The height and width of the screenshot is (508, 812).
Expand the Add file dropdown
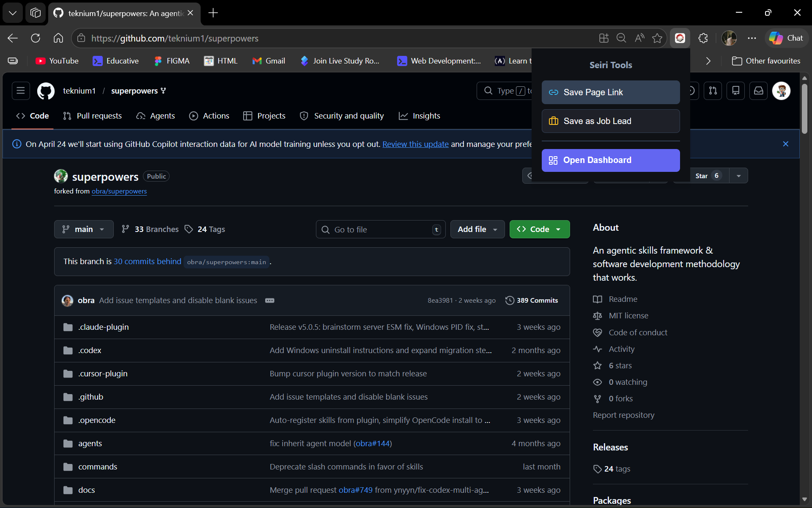477,229
